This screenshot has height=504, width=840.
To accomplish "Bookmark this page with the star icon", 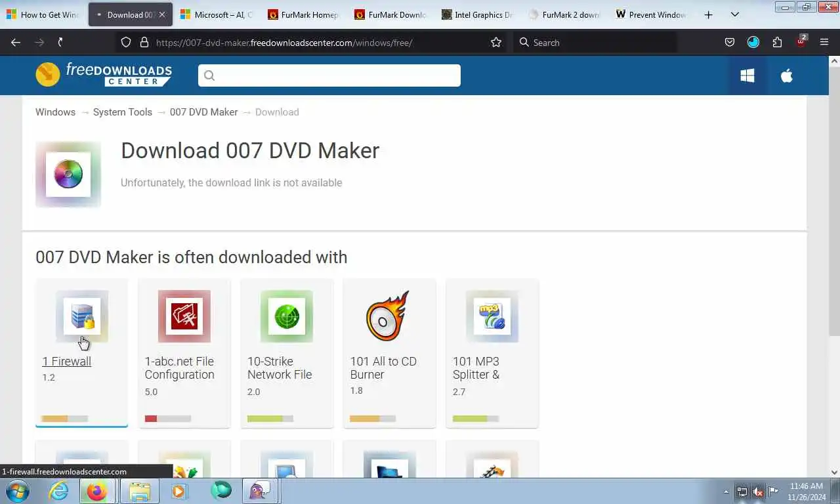I will tap(496, 42).
